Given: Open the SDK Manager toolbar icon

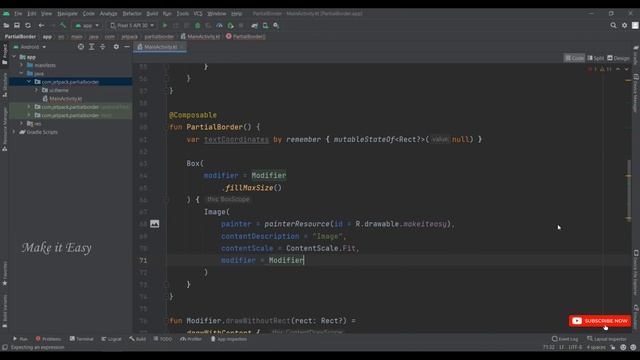Looking at the screenshot, I should pyautogui.click(x=276, y=25).
